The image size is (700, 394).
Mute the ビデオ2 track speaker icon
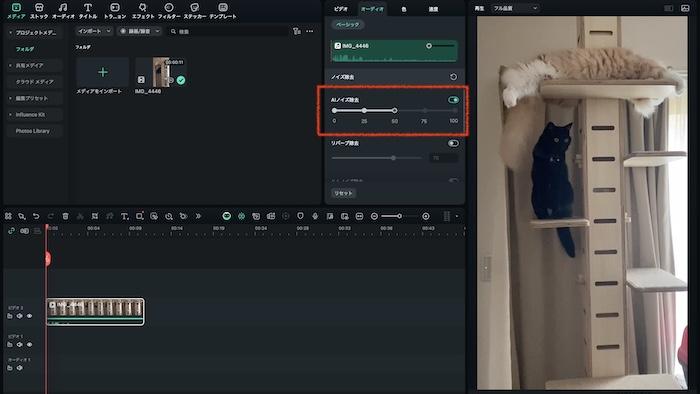[x=20, y=316]
